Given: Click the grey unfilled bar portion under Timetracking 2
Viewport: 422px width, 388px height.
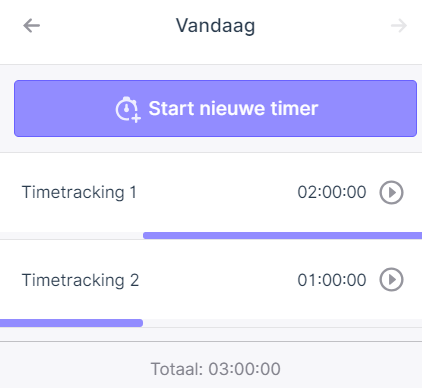Looking at the screenshot, I should [282, 323].
